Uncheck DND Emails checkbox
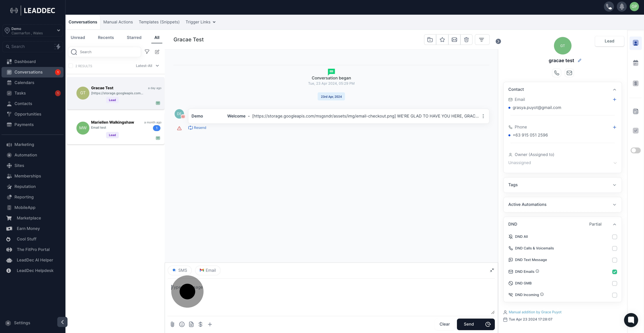The height and width of the screenshot is (333, 644). pyautogui.click(x=614, y=272)
